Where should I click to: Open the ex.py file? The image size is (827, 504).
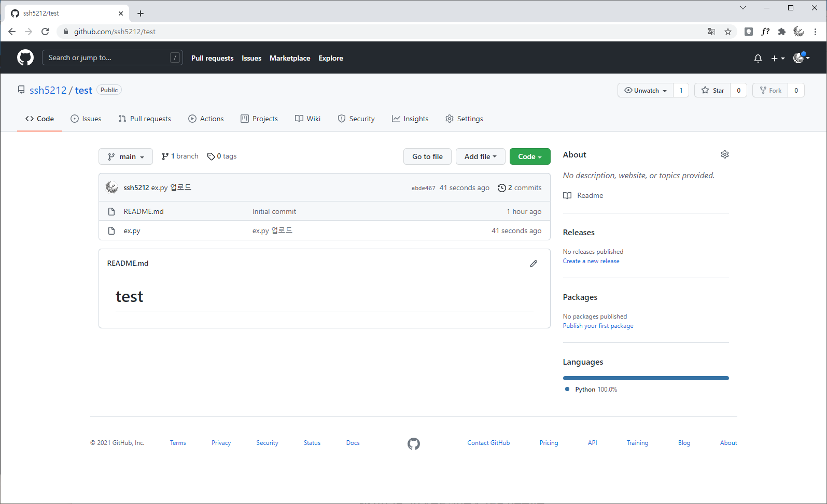tap(132, 231)
